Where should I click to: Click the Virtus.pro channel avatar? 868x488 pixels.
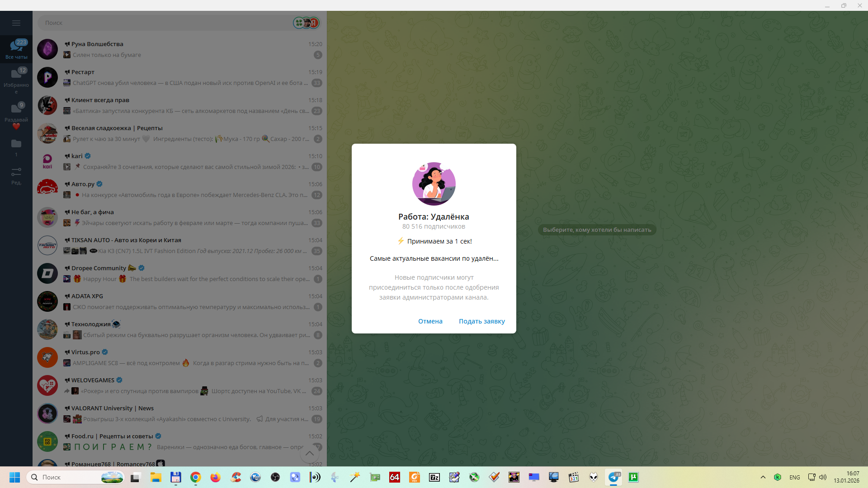click(47, 357)
